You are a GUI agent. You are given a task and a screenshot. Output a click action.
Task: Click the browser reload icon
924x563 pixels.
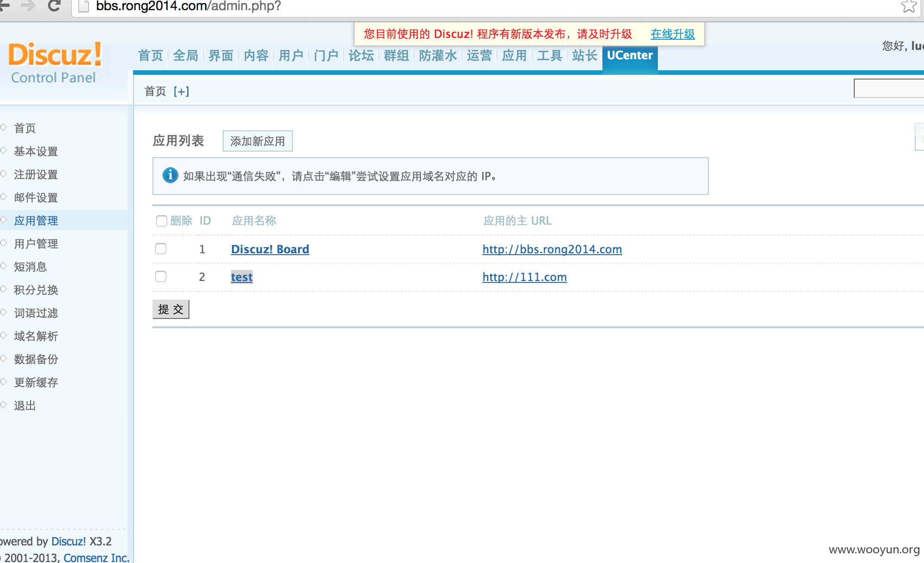point(54,6)
